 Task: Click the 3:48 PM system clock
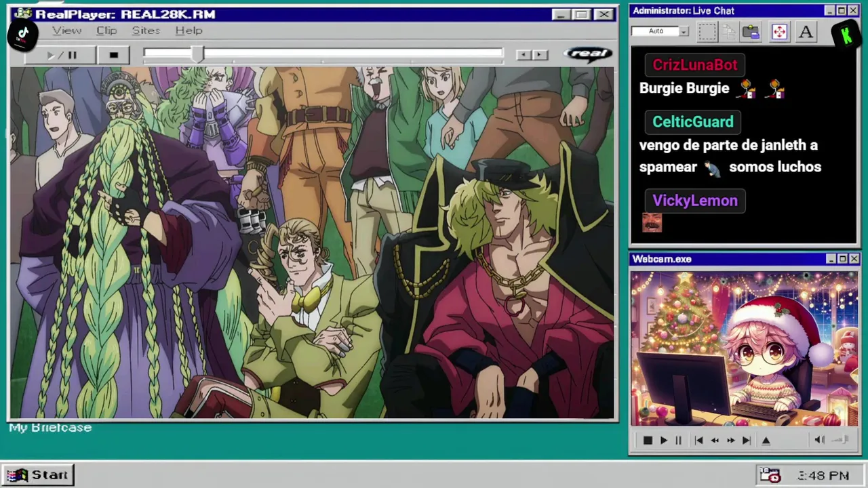point(823,476)
